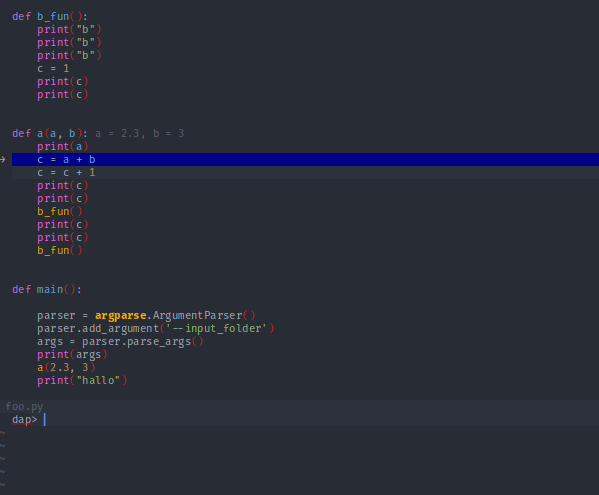The height and width of the screenshot is (495, 599).
Task: Click the 'print(args)' line
Action: 72,355
